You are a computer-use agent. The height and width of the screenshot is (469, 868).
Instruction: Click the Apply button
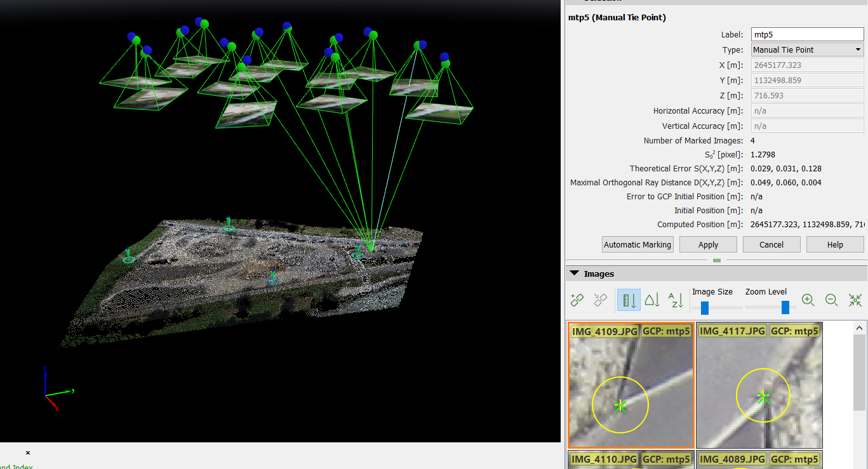click(x=708, y=244)
